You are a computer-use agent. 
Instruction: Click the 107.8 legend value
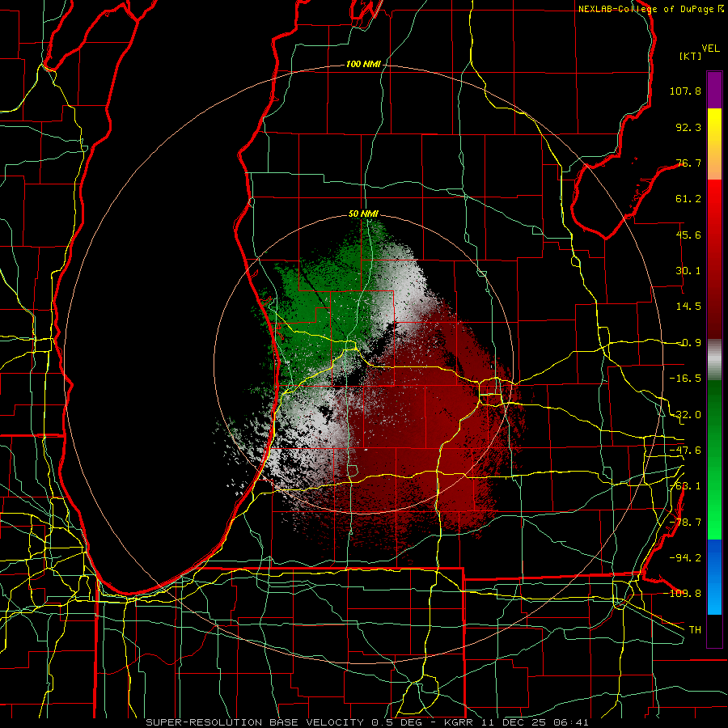(685, 91)
